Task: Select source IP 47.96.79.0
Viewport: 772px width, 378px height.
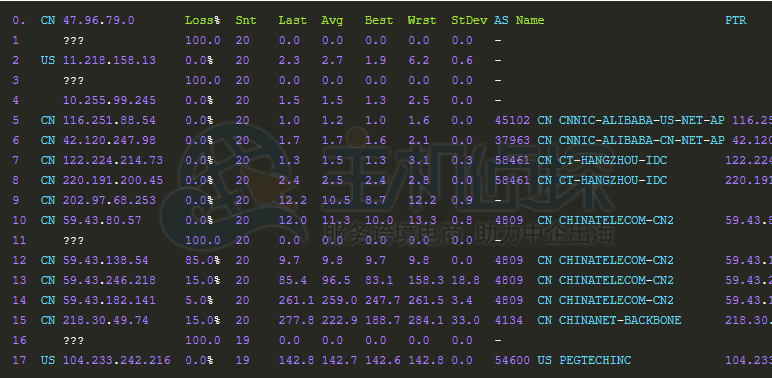Action: (x=98, y=21)
